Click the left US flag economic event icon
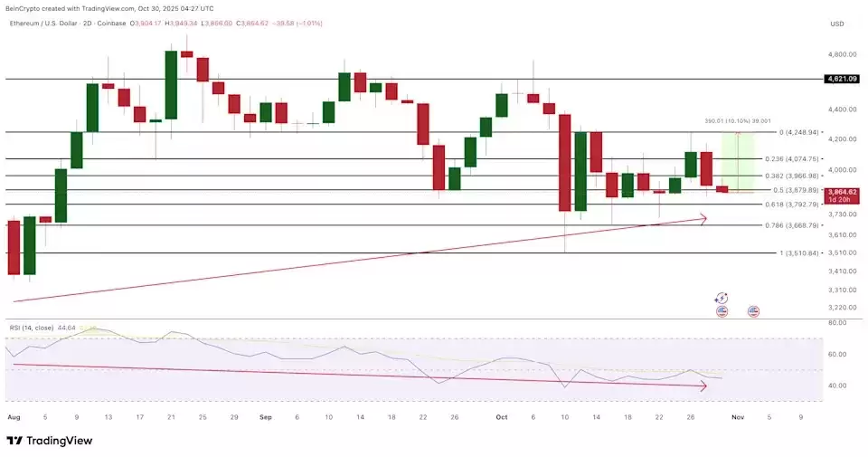The width and height of the screenshot is (868, 457). point(722,311)
